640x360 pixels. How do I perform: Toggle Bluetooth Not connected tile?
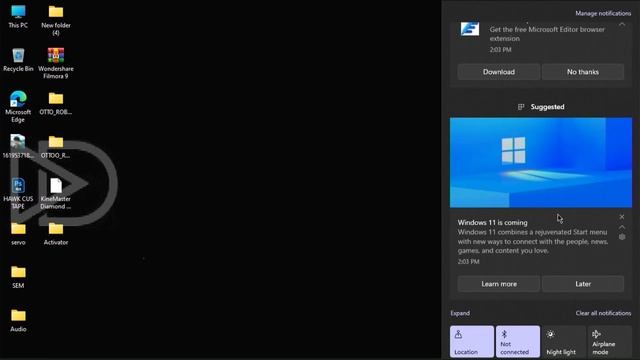pos(518,342)
